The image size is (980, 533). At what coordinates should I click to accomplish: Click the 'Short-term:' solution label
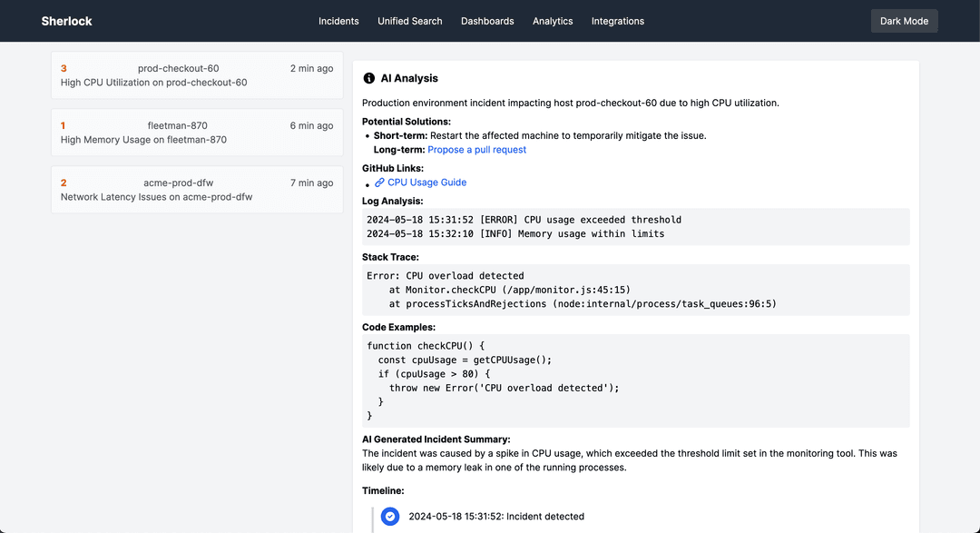pyautogui.click(x=401, y=136)
